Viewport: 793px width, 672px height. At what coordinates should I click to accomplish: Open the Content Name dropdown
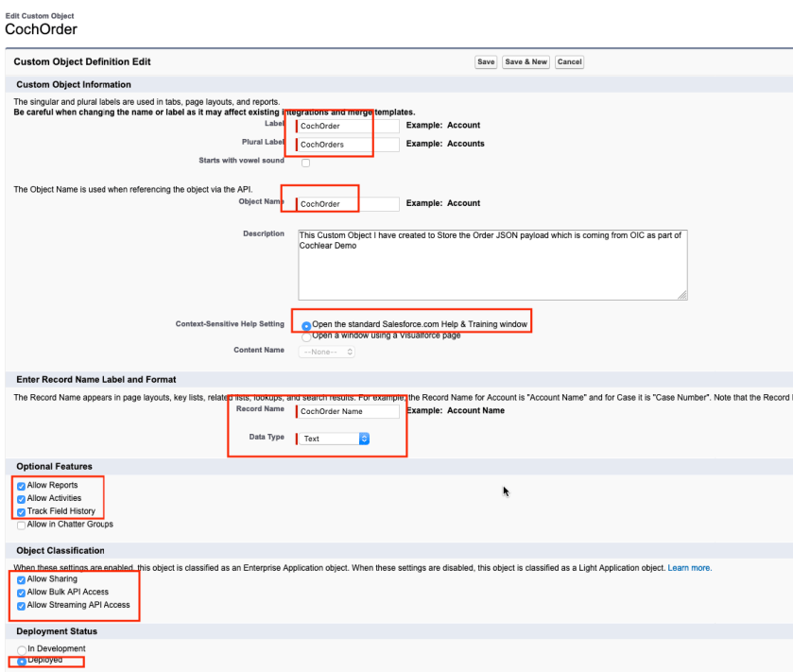tap(327, 352)
